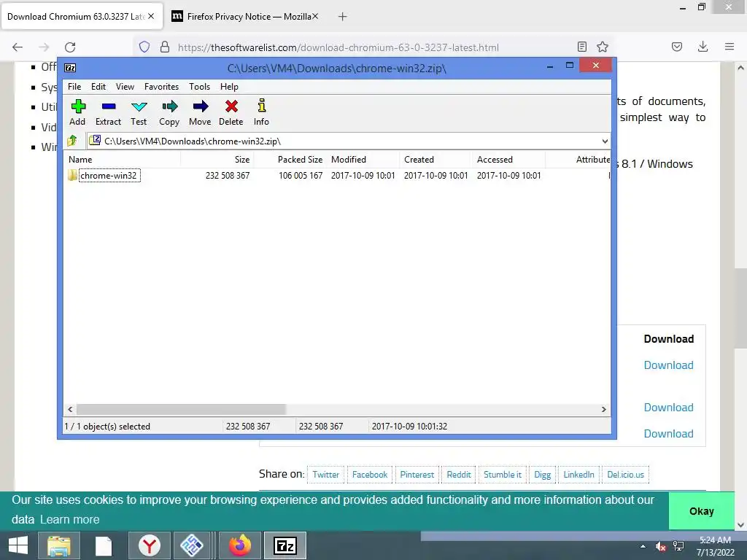Sort list by Created column
Screen dimensions: 747x560
[x=436, y=160]
